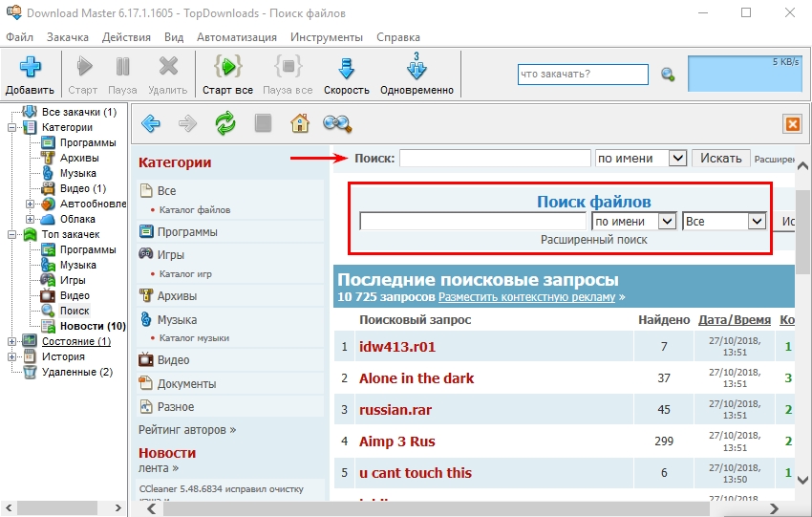Select Игры under Топ закачек
The height and width of the screenshot is (517, 812).
[73, 280]
